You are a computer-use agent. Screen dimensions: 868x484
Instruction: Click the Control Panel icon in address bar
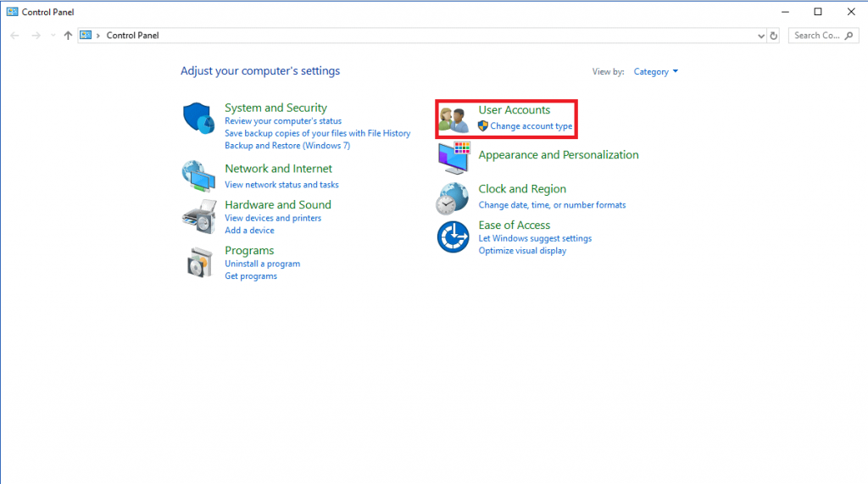(x=86, y=35)
